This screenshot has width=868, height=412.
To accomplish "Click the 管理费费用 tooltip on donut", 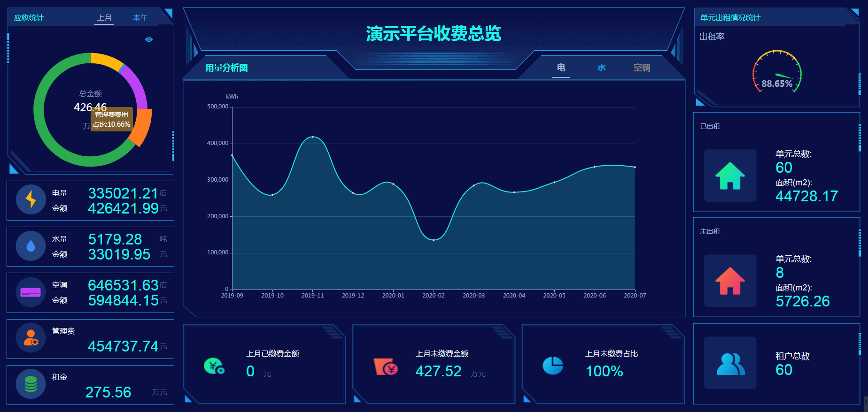I will (x=112, y=119).
